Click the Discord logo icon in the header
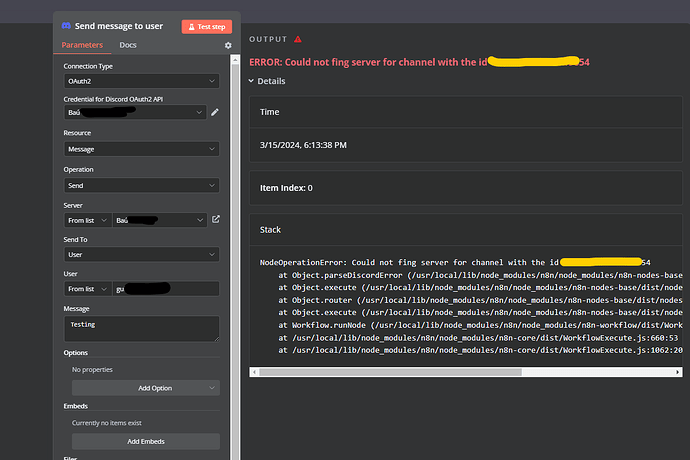Viewport: 690px width, 460px height. coord(66,26)
